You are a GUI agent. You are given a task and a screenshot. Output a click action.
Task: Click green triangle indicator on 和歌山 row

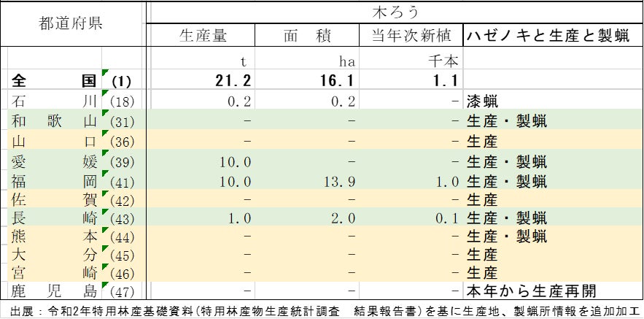[x=105, y=113]
